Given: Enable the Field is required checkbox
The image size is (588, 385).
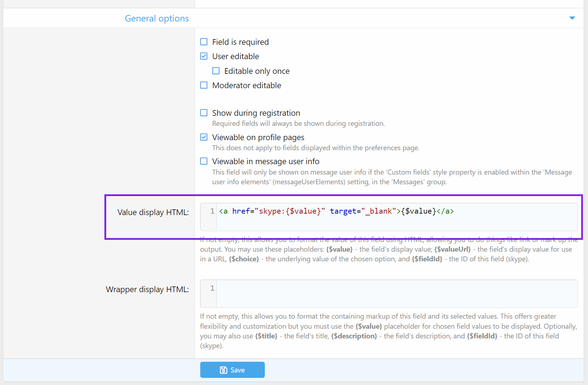Looking at the screenshot, I should 204,42.
